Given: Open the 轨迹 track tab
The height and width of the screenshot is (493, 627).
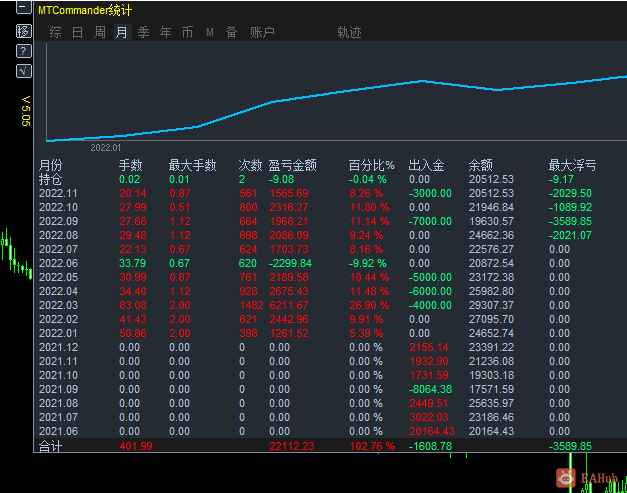Looking at the screenshot, I should 349,32.
